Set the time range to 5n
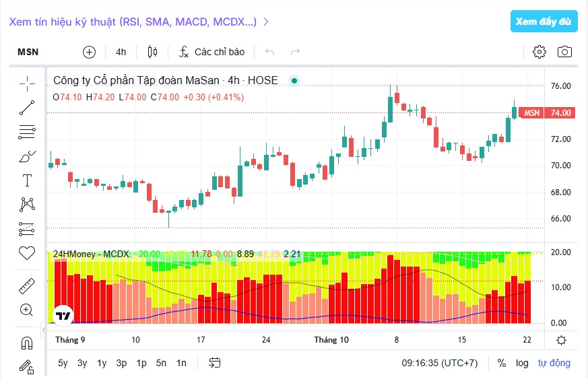This screenshot has height=379, width=588. point(161,363)
